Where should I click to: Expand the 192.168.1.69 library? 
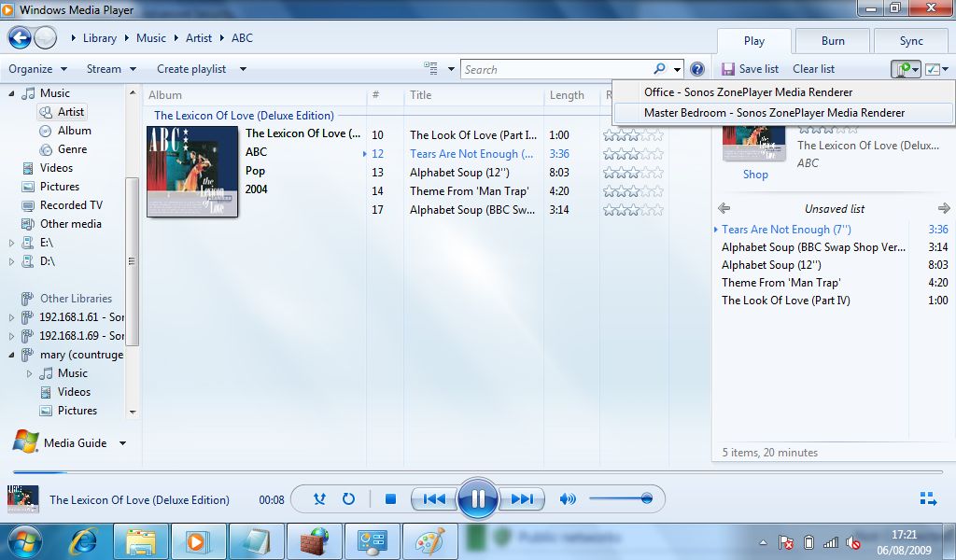11,336
